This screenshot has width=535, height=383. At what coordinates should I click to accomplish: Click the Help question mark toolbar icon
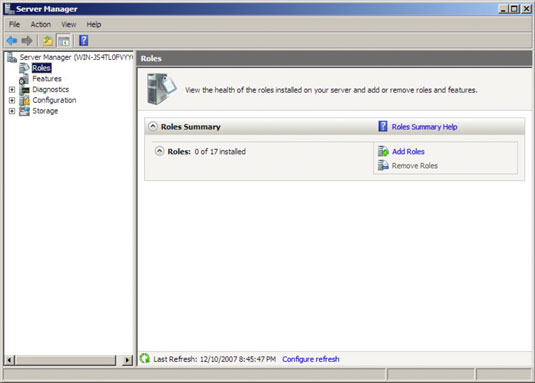coord(84,41)
